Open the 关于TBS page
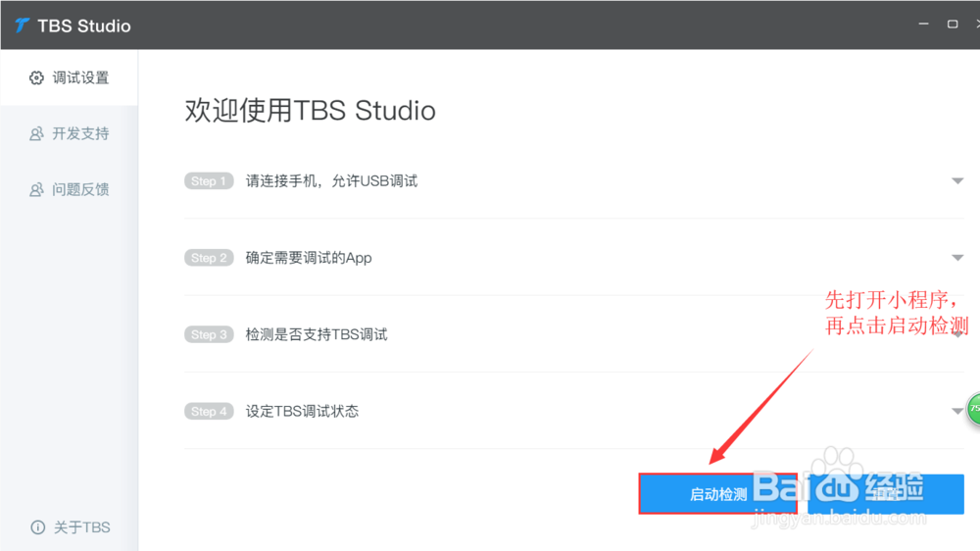The height and width of the screenshot is (551, 980). [x=70, y=527]
